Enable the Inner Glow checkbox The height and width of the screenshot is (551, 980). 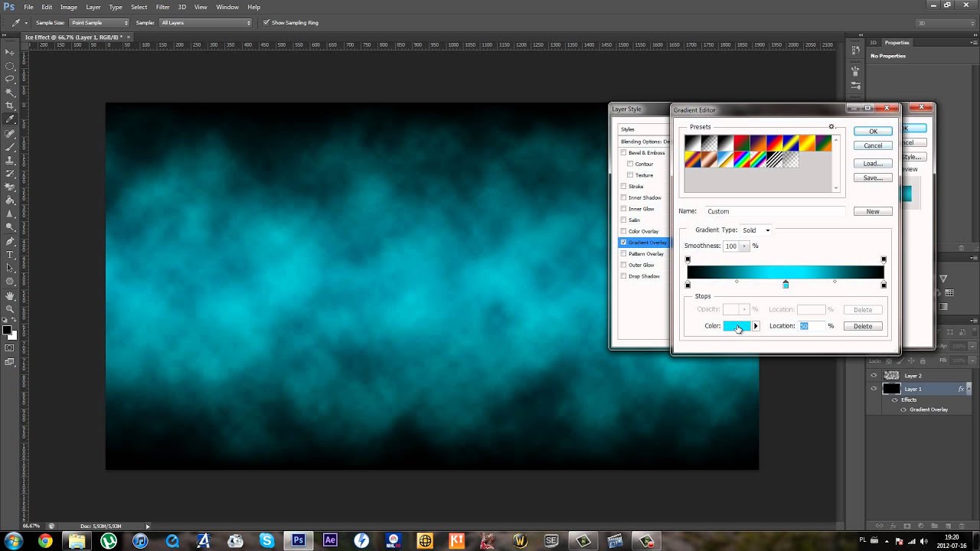click(x=623, y=208)
